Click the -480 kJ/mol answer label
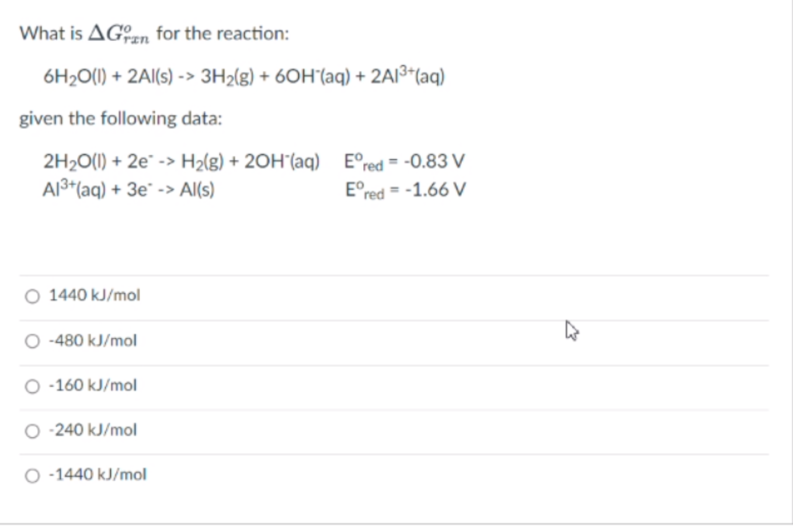 (x=92, y=340)
